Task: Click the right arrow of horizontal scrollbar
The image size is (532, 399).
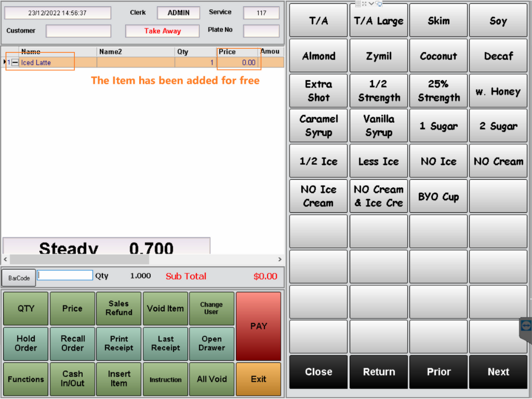Action: 280,259
